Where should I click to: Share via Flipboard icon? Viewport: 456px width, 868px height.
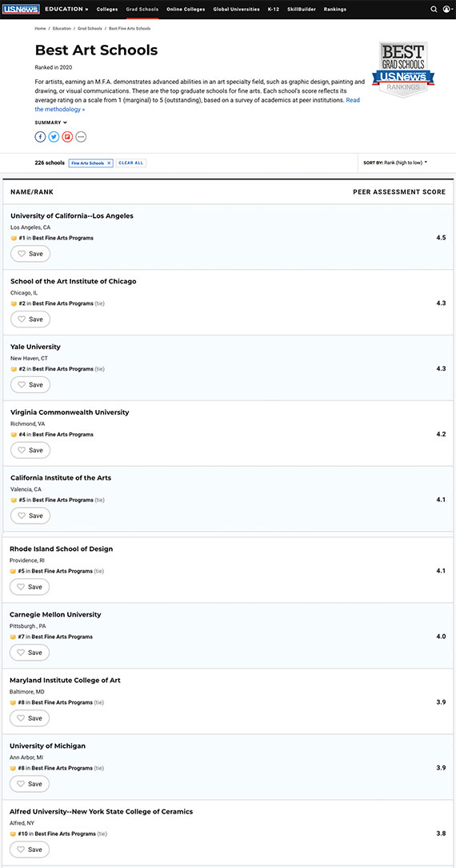point(67,137)
